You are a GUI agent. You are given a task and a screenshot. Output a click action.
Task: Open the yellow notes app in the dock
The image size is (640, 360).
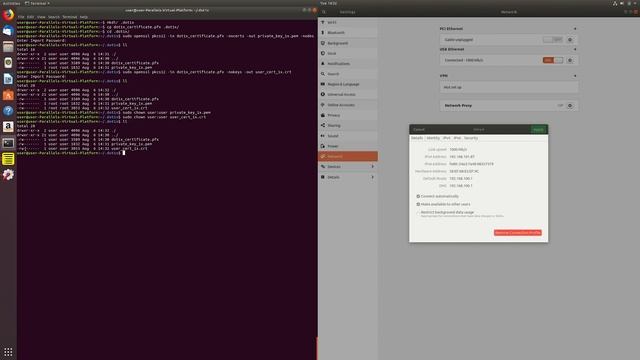click(x=8, y=159)
